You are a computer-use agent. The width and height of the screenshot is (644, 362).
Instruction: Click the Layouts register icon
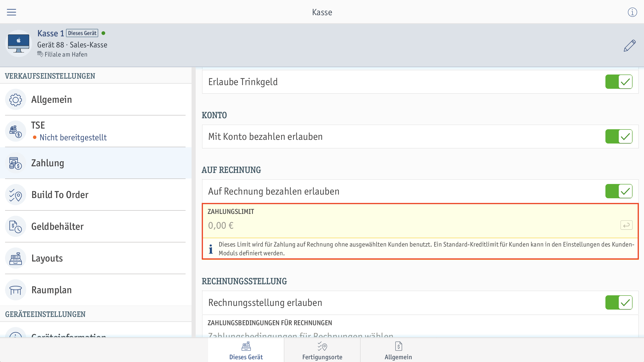pos(15,258)
